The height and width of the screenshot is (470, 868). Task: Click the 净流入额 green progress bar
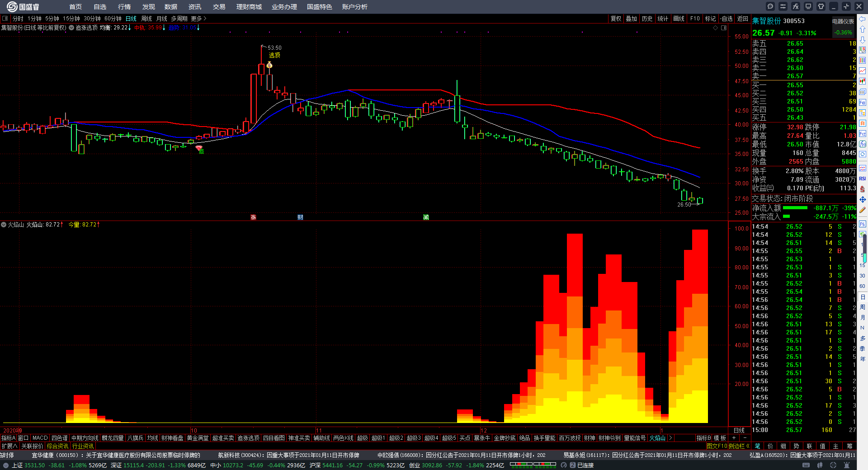[x=795, y=208]
